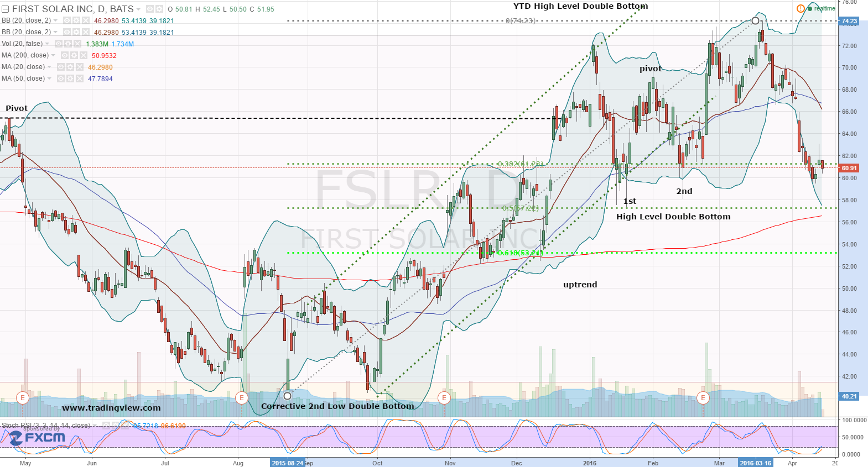Image resolution: width=868 pixels, height=467 pixels.
Task: Select the 'uptrend' annotation text
Action: [x=580, y=285]
